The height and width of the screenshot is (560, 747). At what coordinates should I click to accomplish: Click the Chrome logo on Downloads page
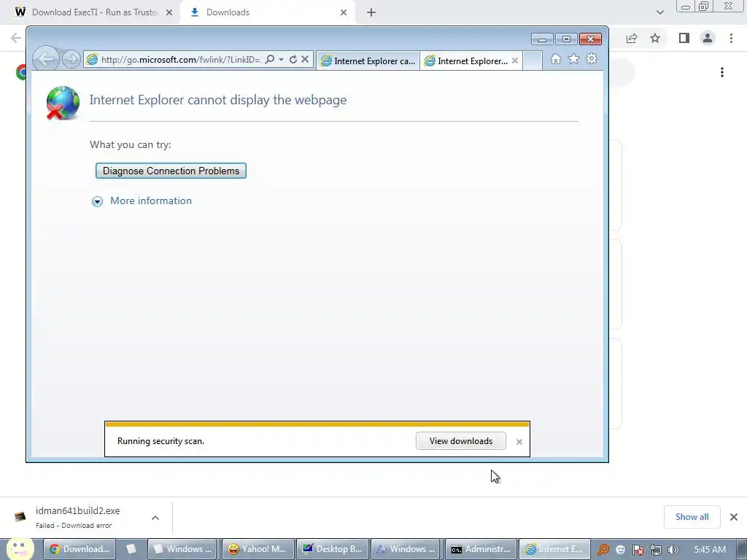21,72
